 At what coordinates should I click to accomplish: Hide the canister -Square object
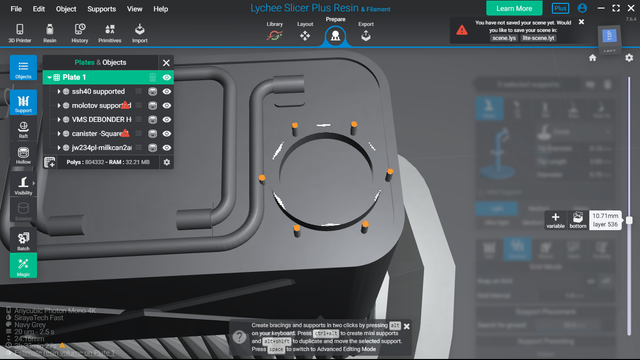pyautogui.click(x=167, y=133)
